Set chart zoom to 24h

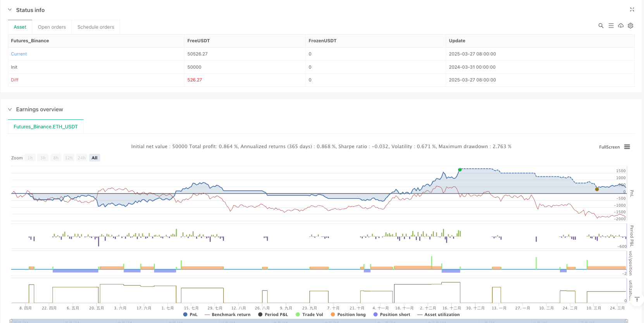click(x=81, y=158)
